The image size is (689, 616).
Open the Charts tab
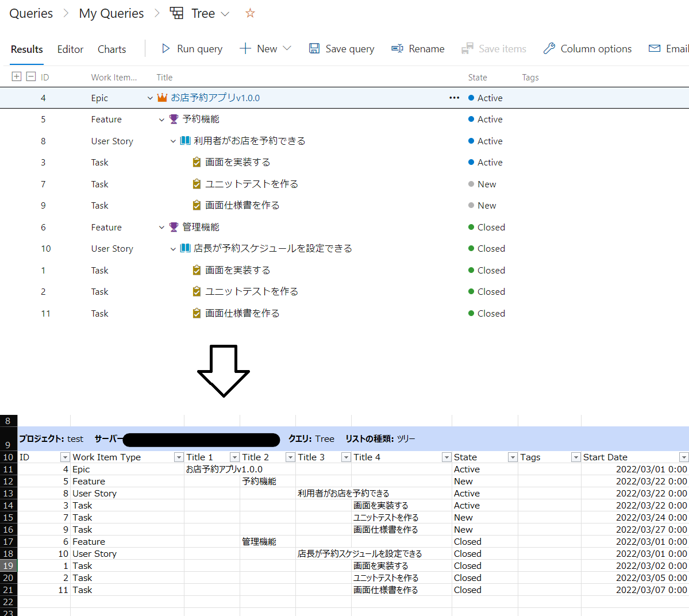coord(111,49)
